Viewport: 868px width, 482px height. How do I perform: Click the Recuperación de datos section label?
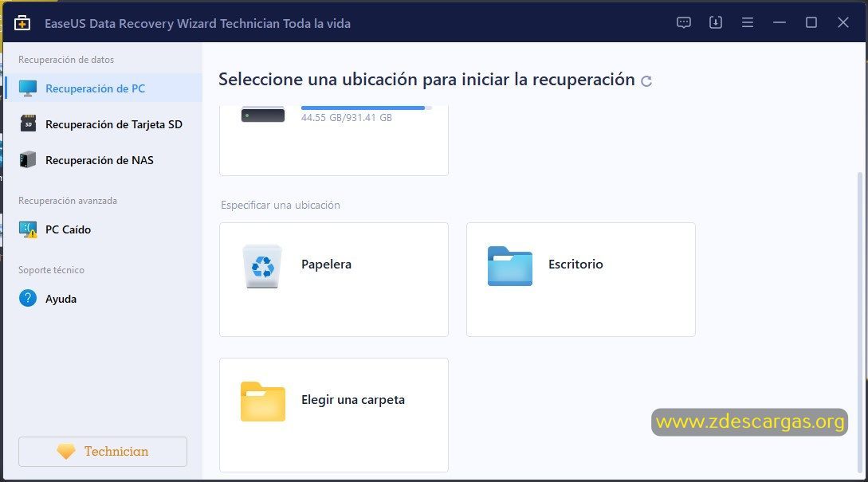point(66,59)
